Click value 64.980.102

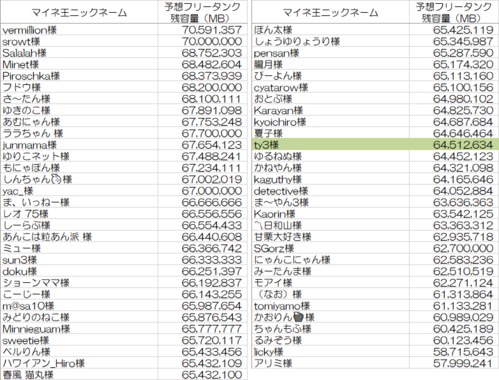pos(463,99)
